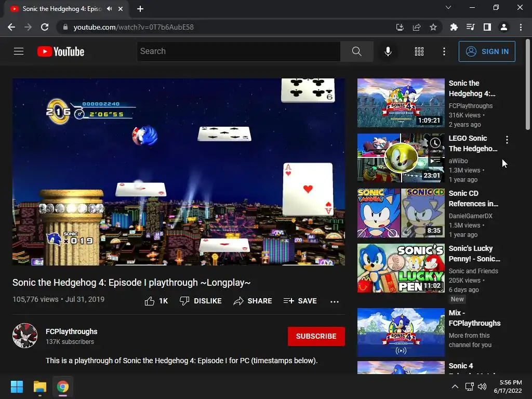The image size is (532, 399).
Task: Share the video
Action: 252,301
